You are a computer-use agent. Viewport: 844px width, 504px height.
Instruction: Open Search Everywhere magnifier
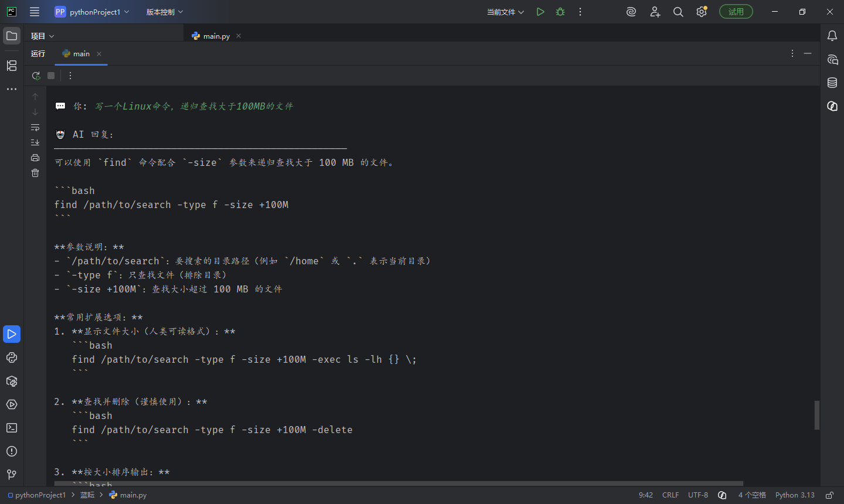[x=678, y=12]
